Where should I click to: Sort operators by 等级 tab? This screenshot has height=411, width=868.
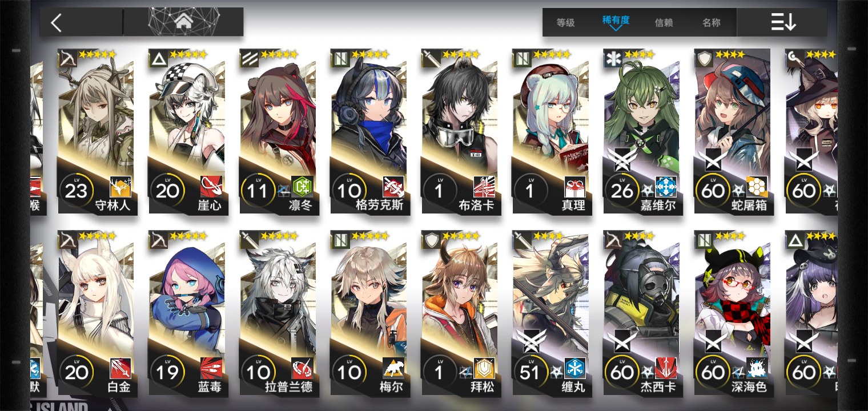(x=565, y=23)
